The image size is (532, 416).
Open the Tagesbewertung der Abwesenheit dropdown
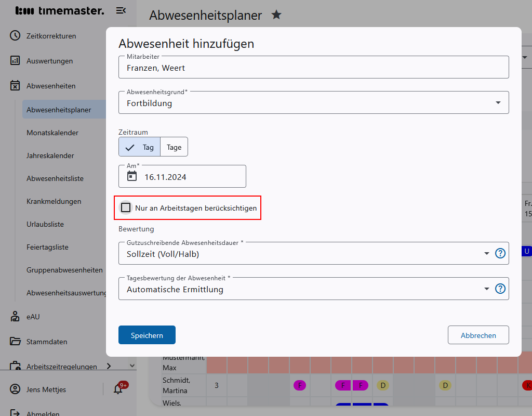486,289
